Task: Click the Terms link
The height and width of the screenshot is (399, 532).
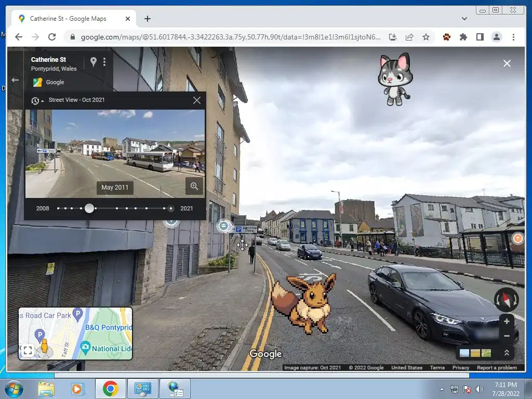Action: [x=437, y=367]
